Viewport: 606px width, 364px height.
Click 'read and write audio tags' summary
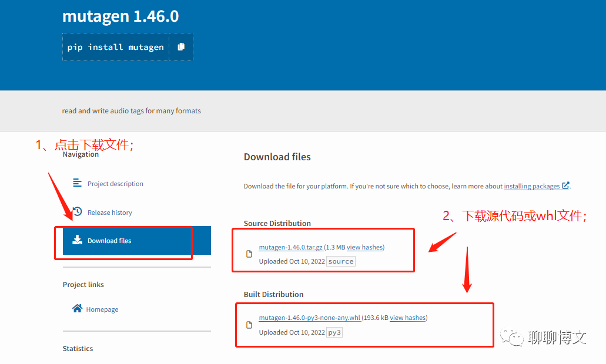pos(132,111)
